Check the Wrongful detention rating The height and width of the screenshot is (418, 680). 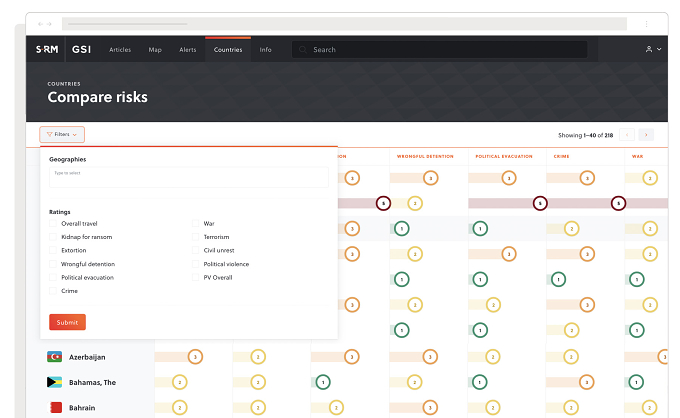point(53,264)
